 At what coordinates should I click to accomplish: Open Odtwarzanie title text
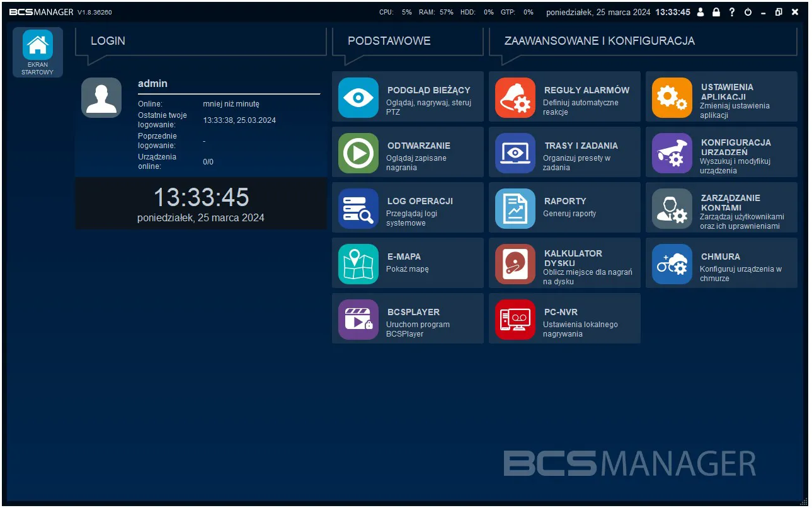pos(419,146)
